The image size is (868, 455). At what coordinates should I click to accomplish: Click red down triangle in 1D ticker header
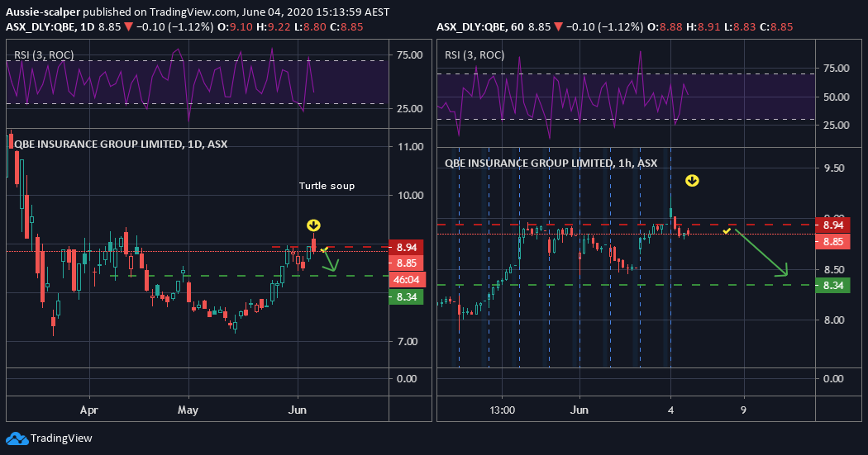click(128, 26)
